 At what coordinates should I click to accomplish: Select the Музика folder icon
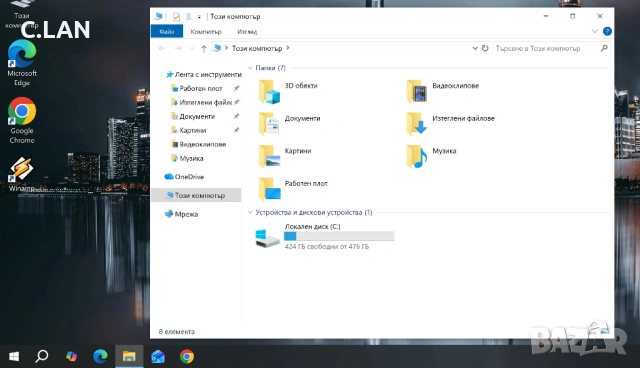(x=417, y=156)
